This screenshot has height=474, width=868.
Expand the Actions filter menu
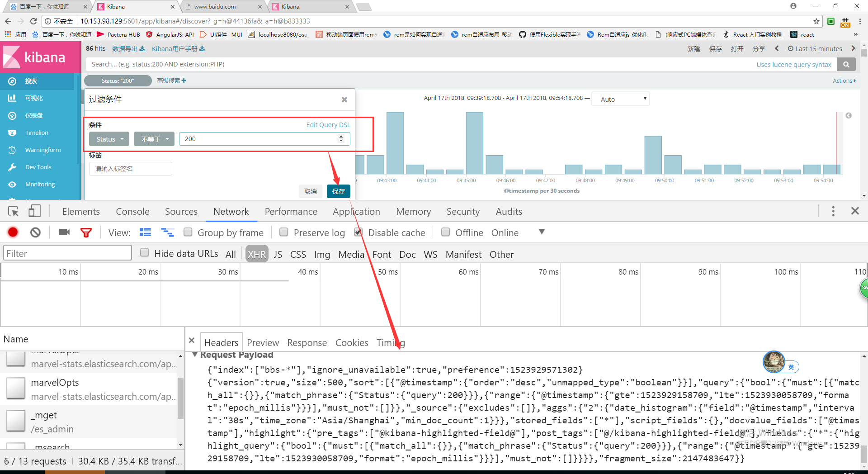coord(844,81)
